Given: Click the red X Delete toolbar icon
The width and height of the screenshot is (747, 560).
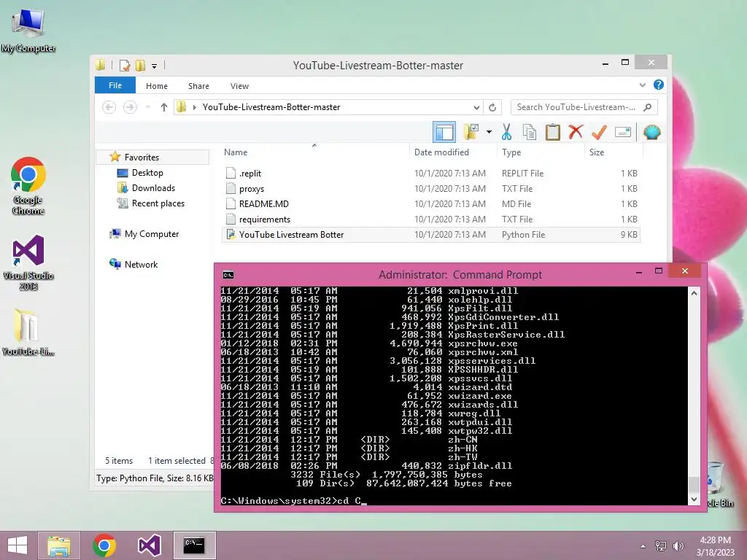Looking at the screenshot, I should point(576,131).
